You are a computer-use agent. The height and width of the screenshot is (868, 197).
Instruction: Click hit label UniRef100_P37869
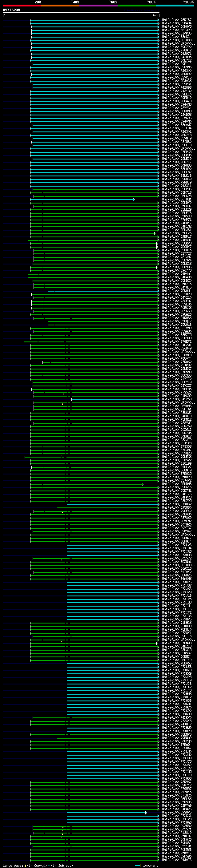[177, 518]
